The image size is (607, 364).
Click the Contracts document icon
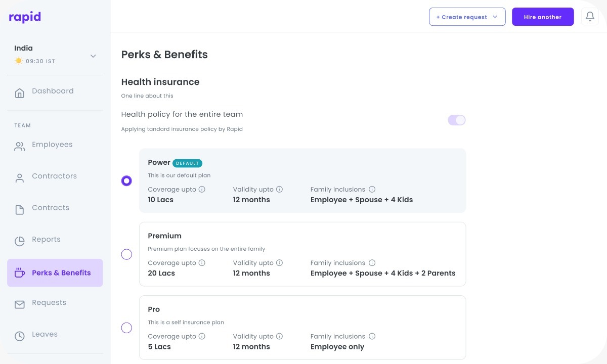click(x=20, y=210)
